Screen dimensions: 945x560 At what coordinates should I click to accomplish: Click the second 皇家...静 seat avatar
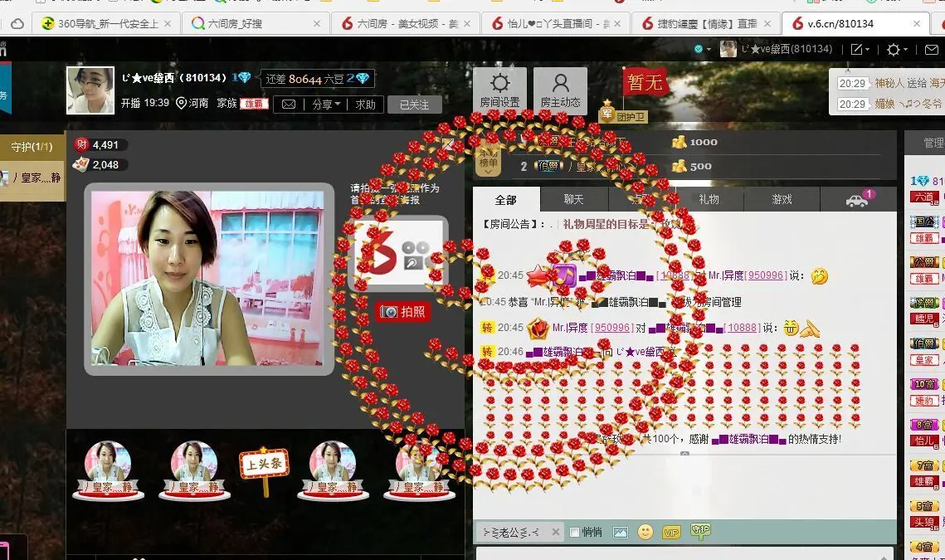194,470
